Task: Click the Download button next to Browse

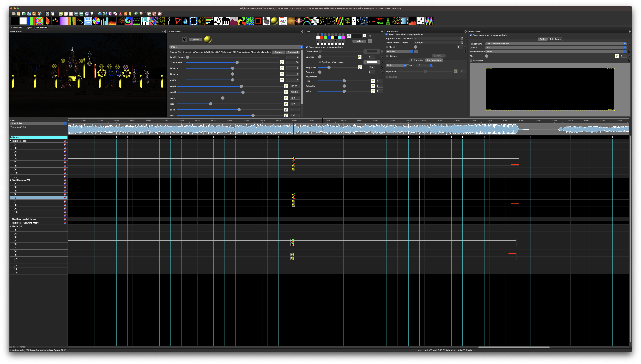Action: pos(293,52)
